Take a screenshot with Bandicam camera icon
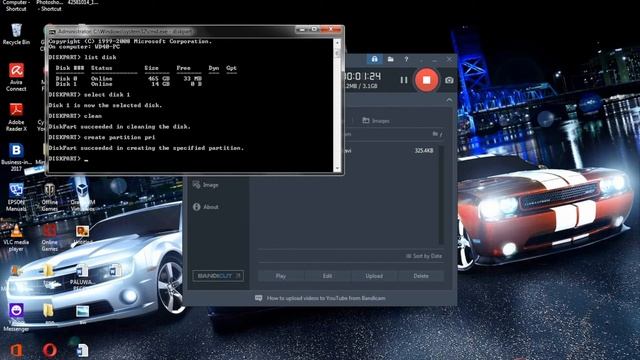 tap(449, 80)
